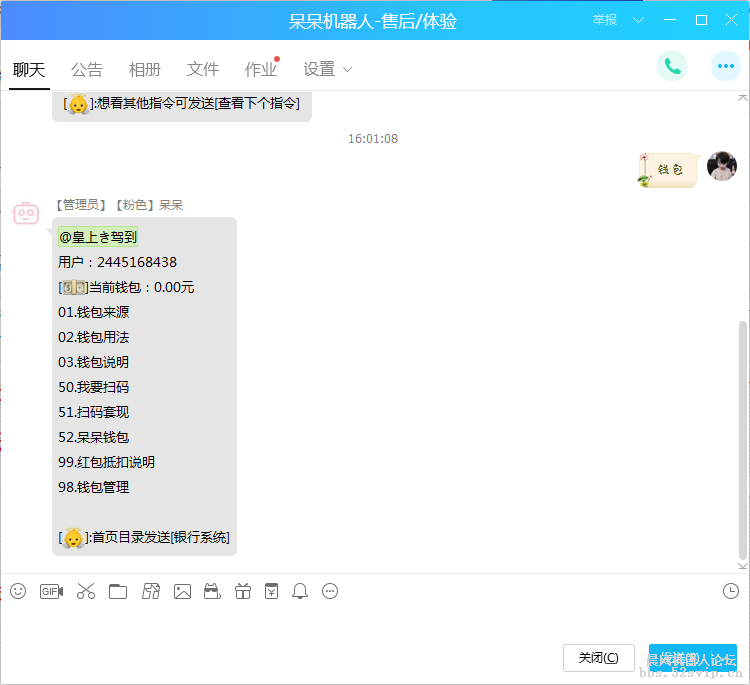
Task: Click the 关闭(C) button
Action: (598, 658)
